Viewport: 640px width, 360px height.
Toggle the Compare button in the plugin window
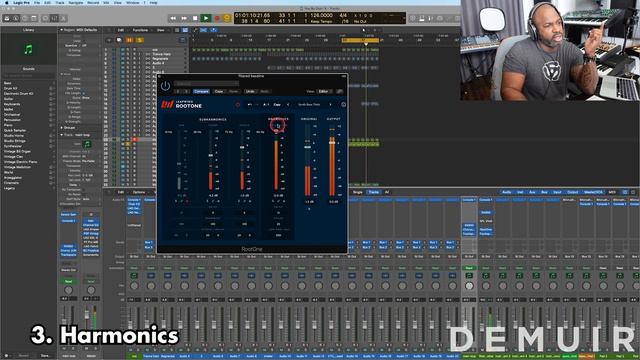point(201,91)
